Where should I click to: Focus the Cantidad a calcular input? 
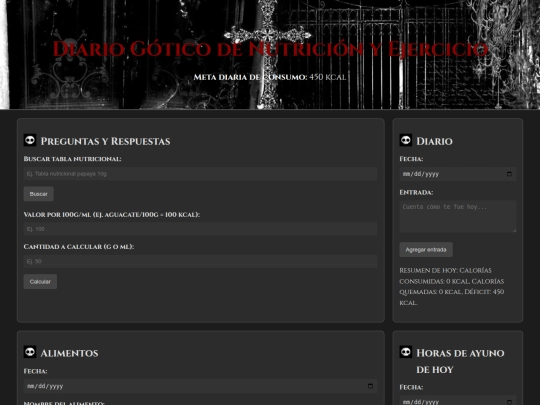(x=200, y=261)
